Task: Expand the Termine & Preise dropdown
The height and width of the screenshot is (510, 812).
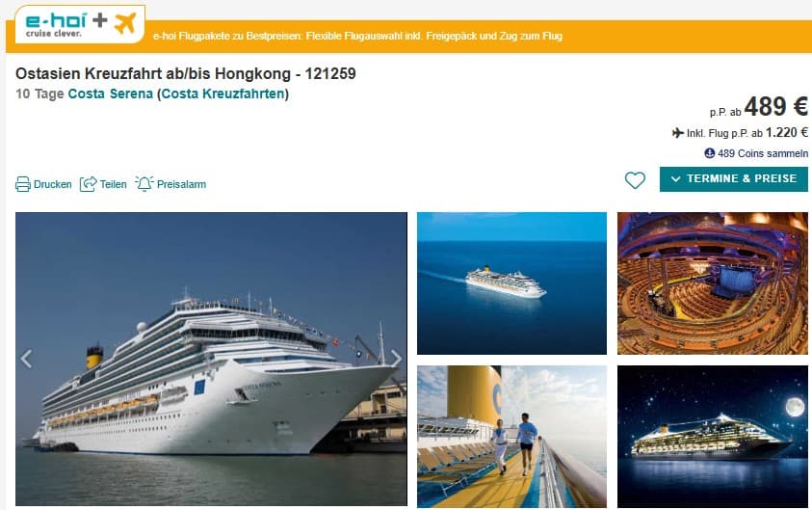Action: pyautogui.click(x=733, y=178)
